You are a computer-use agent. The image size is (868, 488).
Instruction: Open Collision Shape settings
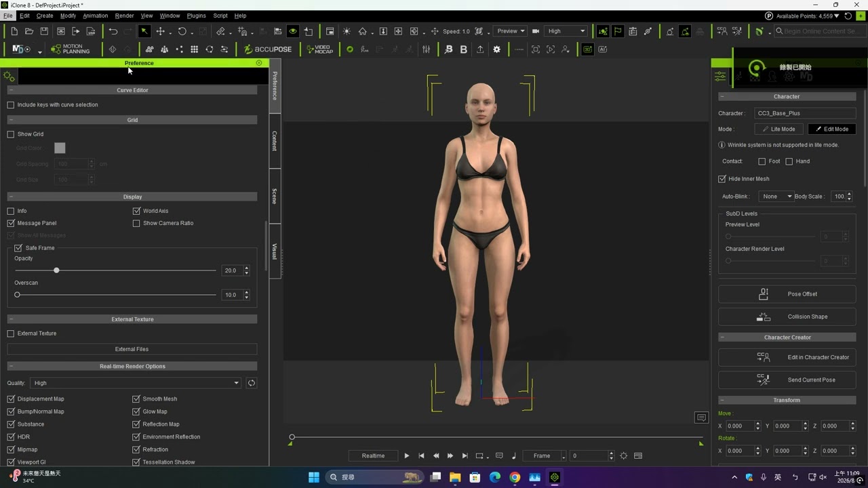[x=787, y=317]
